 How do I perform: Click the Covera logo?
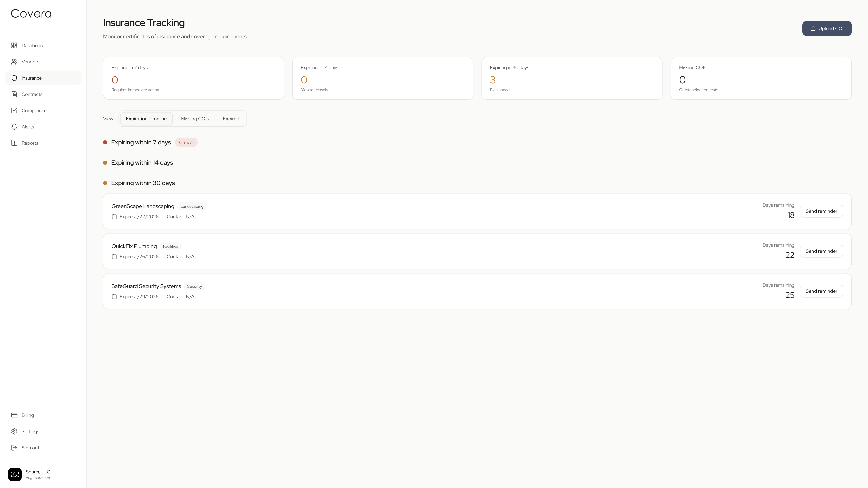(x=31, y=14)
